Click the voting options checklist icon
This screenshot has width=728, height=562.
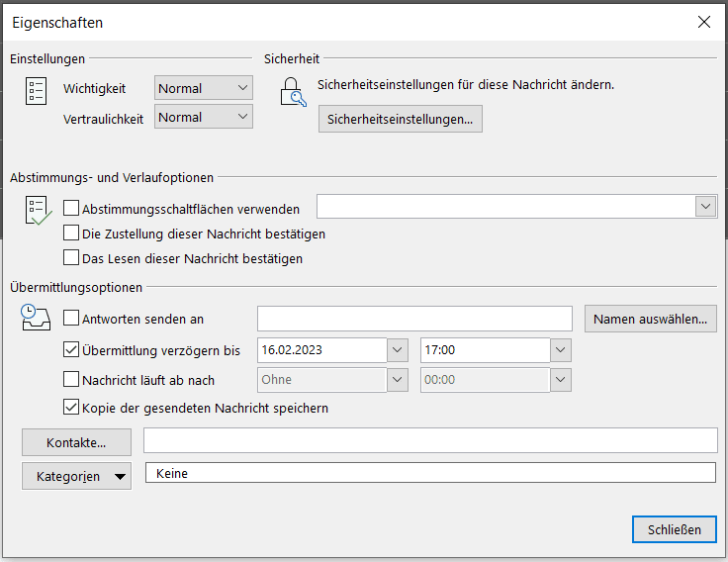click(x=38, y=211)
